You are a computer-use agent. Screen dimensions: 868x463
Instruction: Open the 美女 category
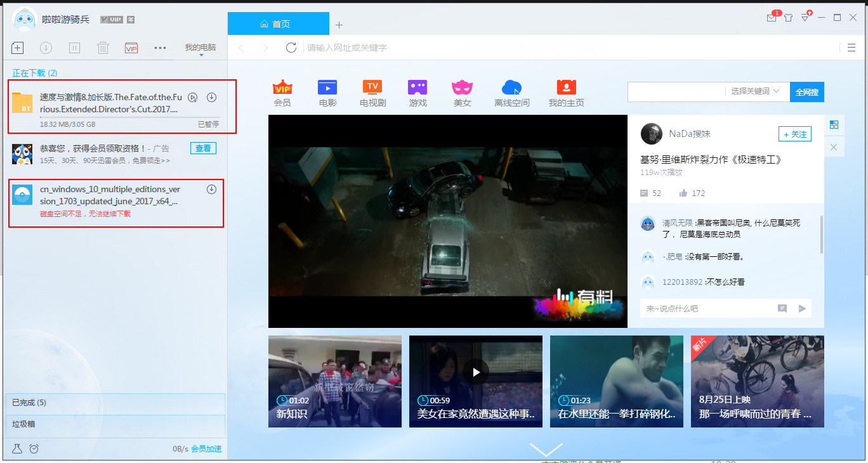point(463,93)
